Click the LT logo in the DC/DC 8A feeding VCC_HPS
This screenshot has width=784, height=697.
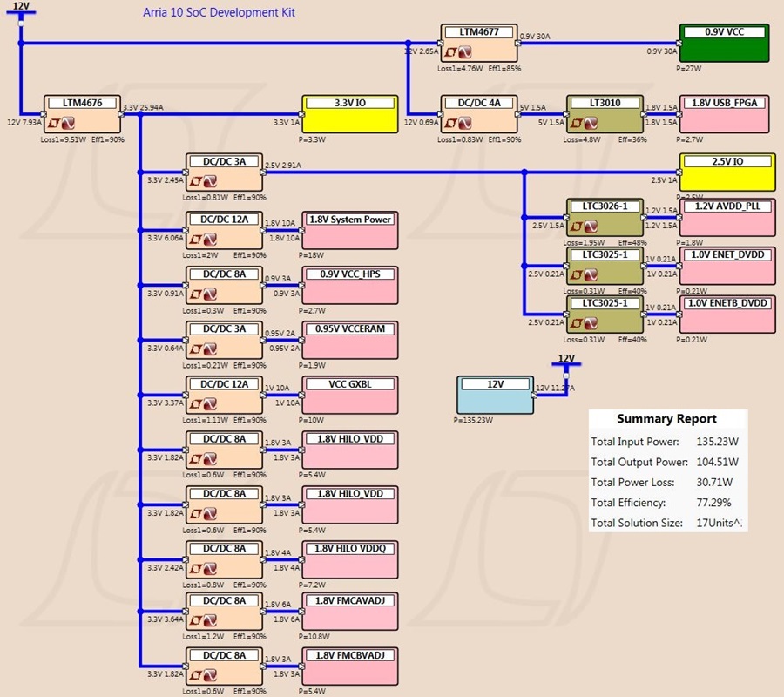(196, 294)
